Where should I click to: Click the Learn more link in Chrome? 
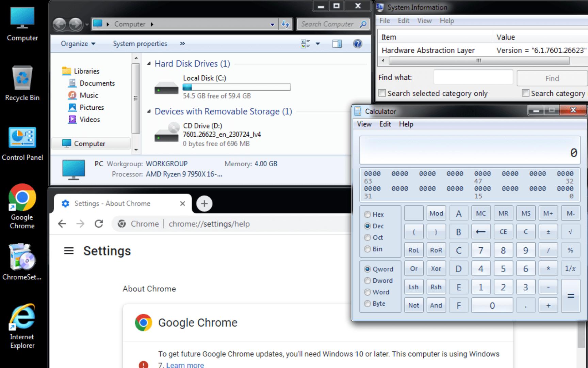[185, 365]
